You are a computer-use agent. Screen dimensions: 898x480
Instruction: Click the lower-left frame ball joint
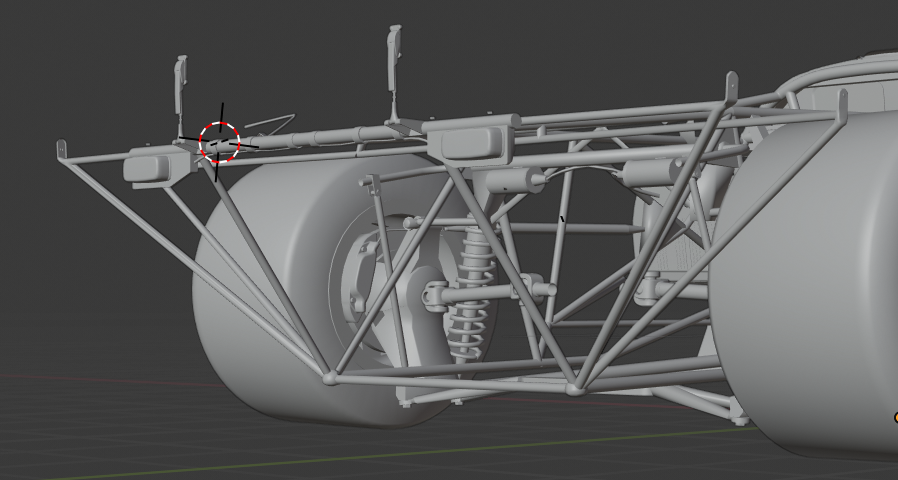coord(330,377)
